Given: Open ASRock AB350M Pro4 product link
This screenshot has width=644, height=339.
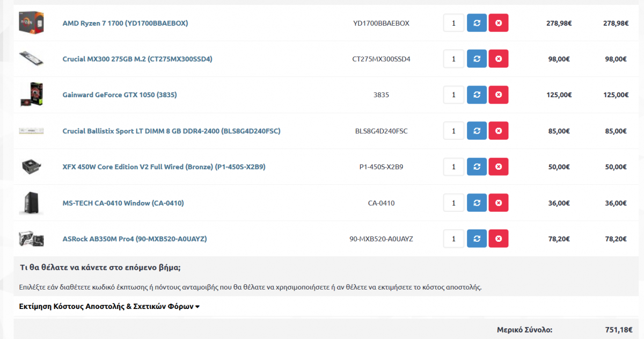Looking at the screenshot, I should coord(134,239).
